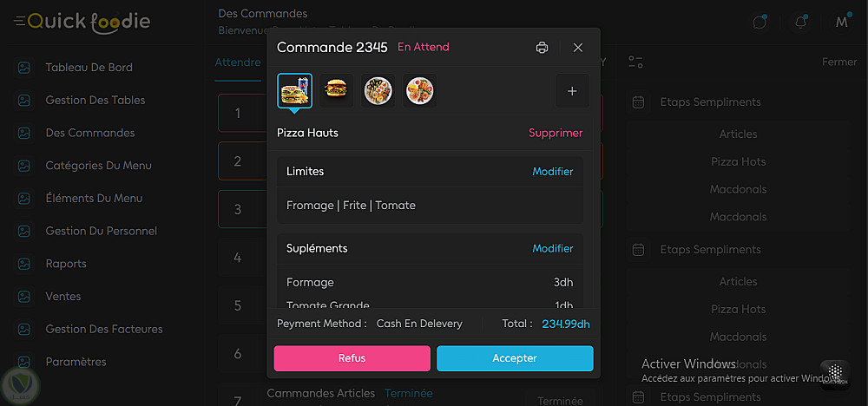Open Tableau De Bord in sidebar
This screenshot has width=868, height=406.
click(89, 68)
